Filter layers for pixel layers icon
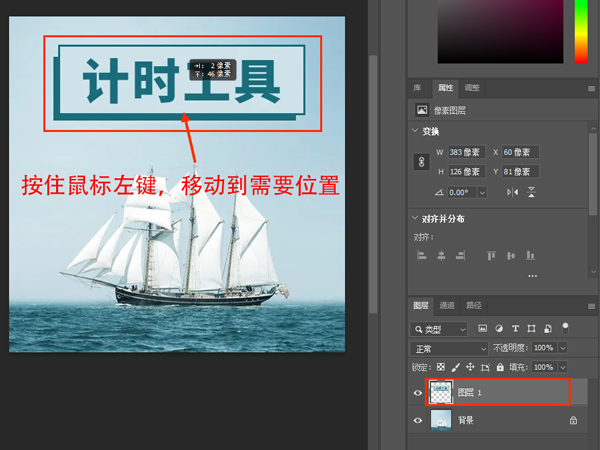The height and width of the screenshot is (450, 600). click(x=482, y=328)
